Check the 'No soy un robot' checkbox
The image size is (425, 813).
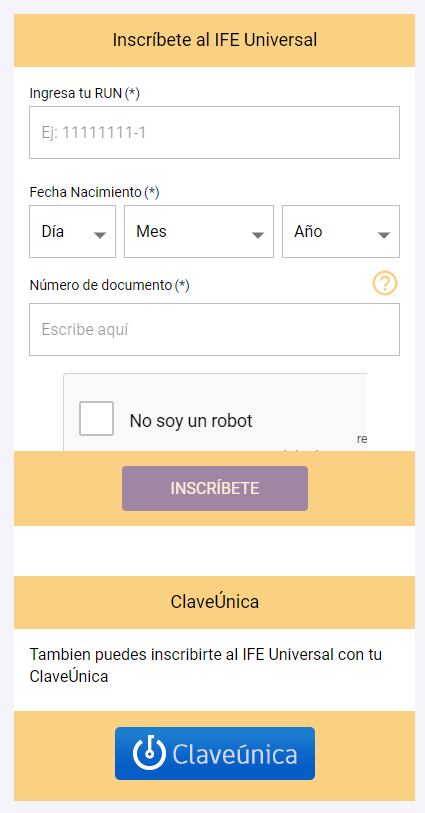point(96,418)
